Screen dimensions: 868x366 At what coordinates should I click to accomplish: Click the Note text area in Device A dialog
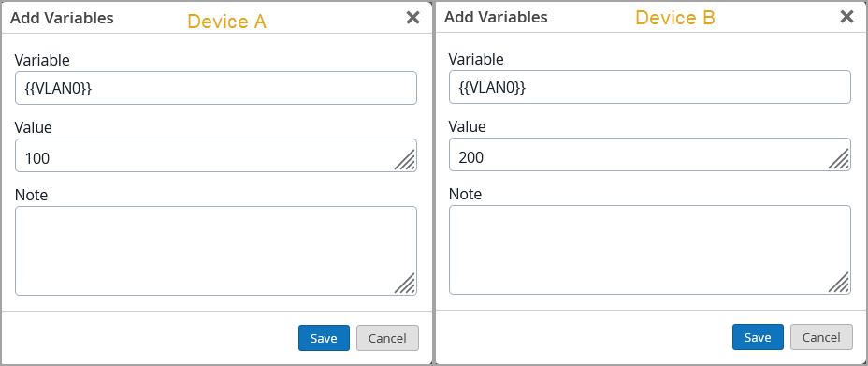coord(216,251)
